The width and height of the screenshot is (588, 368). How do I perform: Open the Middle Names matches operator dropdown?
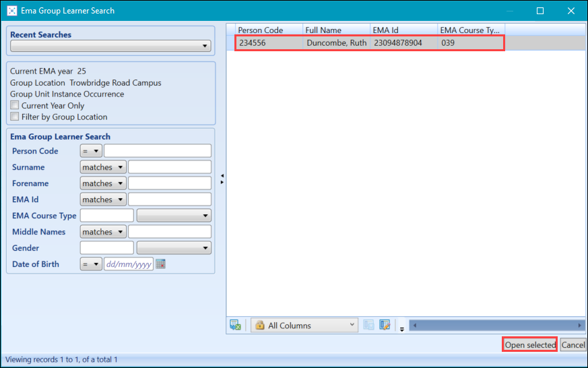point(103,231)
